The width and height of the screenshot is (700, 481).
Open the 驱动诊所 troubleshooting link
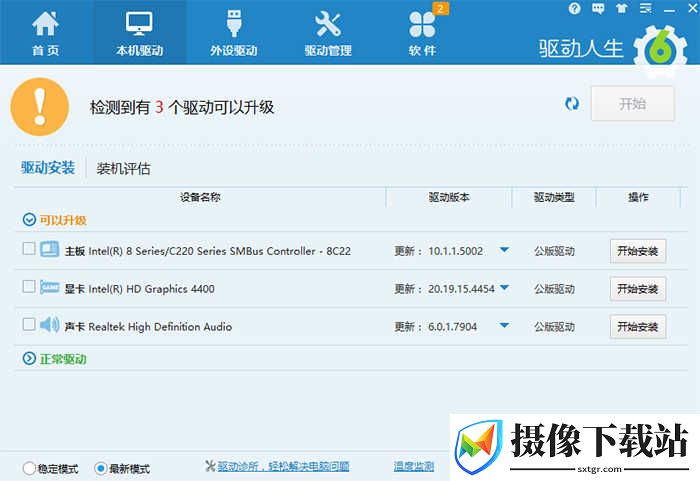pyautogui.click(x=283, y=467)
